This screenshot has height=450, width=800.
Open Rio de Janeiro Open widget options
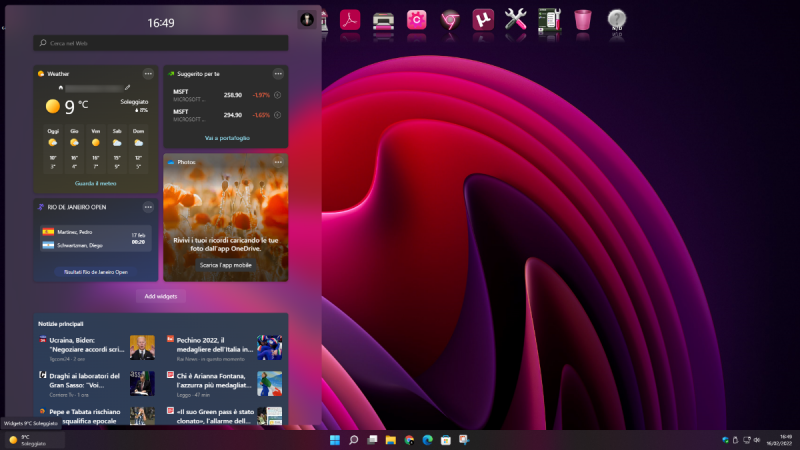(148, 207)
